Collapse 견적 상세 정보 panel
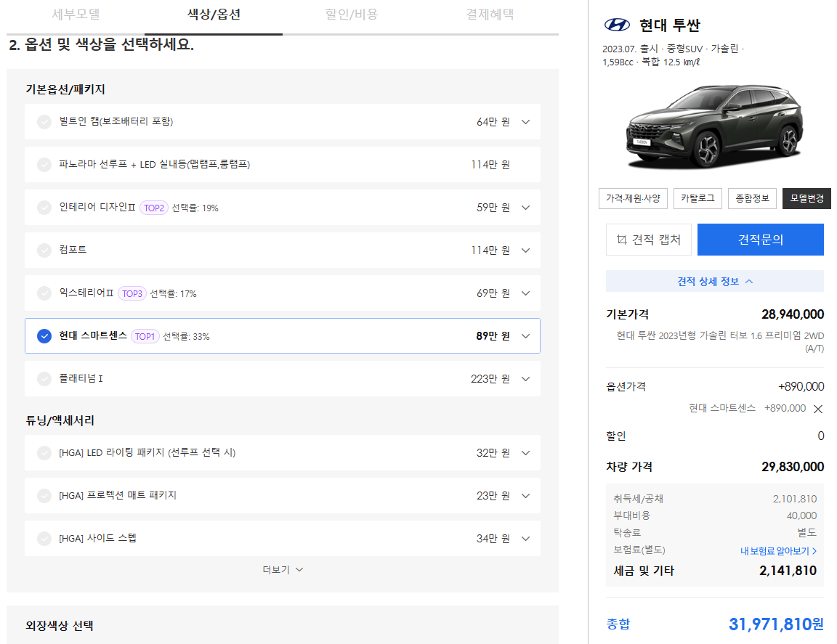Image resolution: width=837 pixels, height=644 pixels. pyautogui.click(x=715, y=281)
